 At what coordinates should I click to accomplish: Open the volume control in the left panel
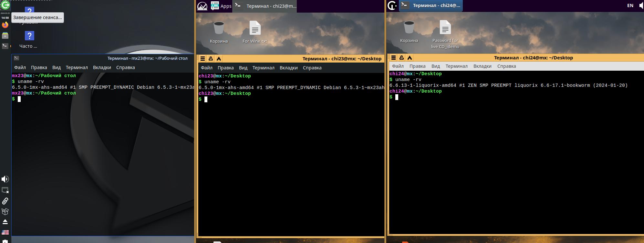(x=5, y=179)
